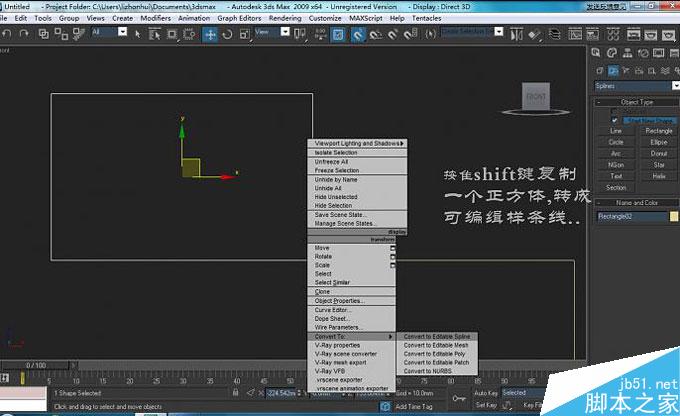Open the Curve Editor toolbar icon

575,34
